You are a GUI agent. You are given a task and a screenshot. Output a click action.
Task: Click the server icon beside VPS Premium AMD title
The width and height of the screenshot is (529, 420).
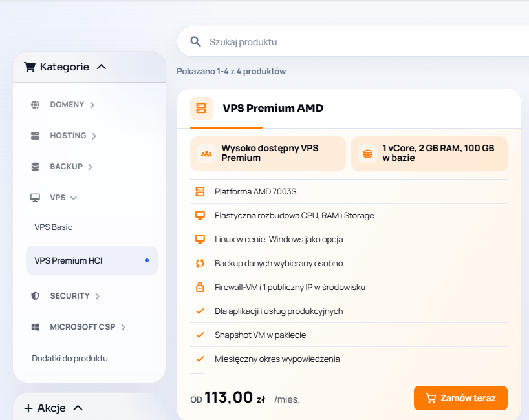coord(201,108)
